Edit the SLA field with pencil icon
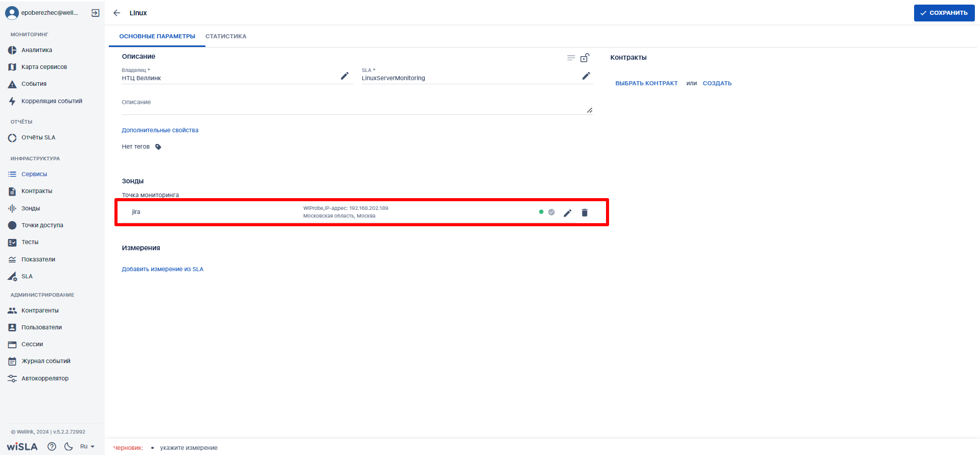This screenshot has width=980, height=455. coord(586,76)
